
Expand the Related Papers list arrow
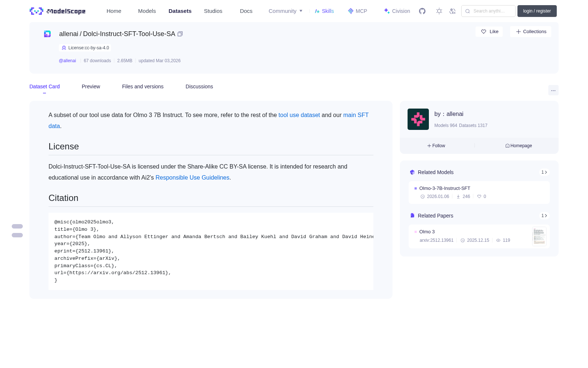click(544, 216)
